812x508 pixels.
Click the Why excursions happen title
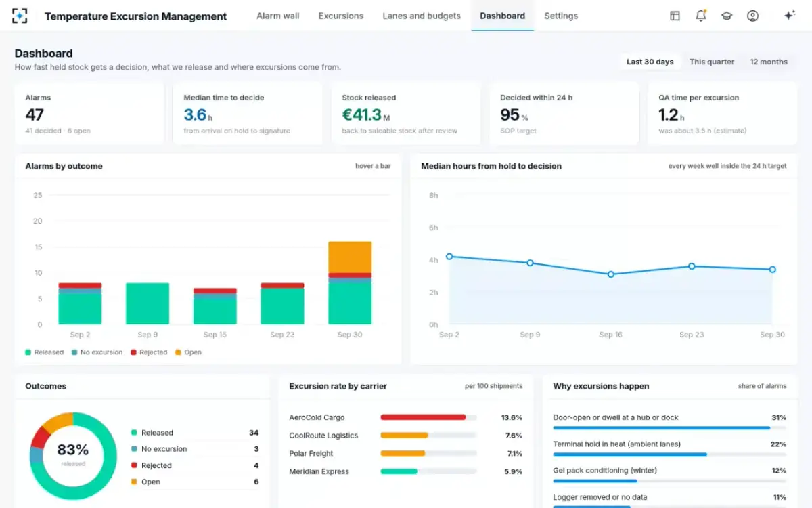tap(601, 386)
